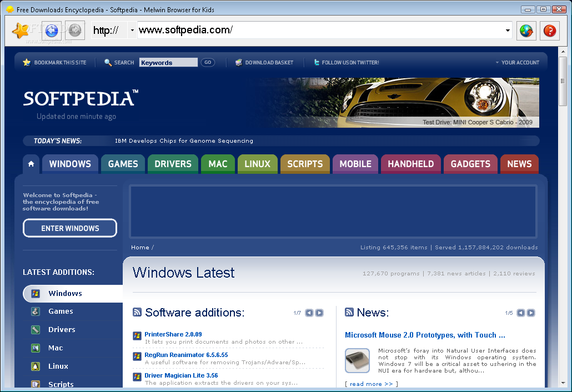The image size is (572, 392).
Task: Click the icon next to Driver Magician Lite
Action: (x=137, y=376)
